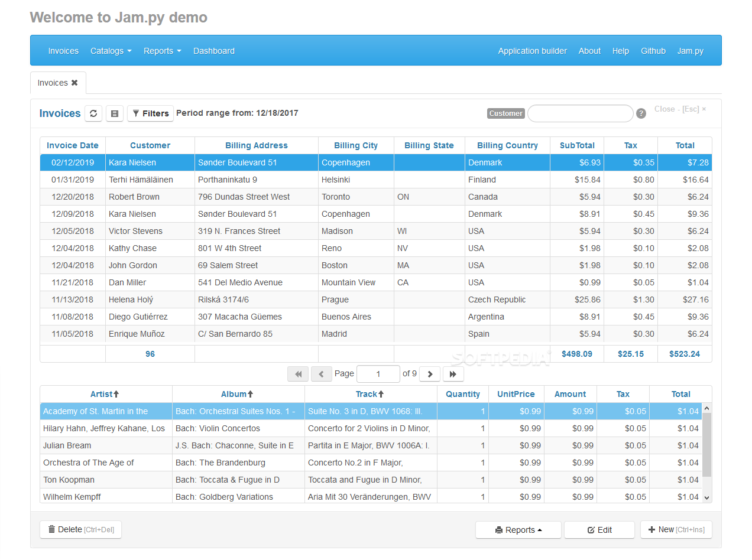This screenshot has height=560, width=752.
Task: Open the Filters dialog
Action: 150,113
